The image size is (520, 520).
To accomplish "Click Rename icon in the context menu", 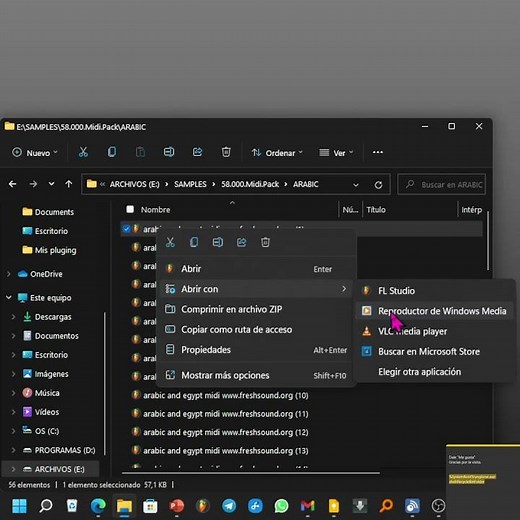I will (218, 242).
